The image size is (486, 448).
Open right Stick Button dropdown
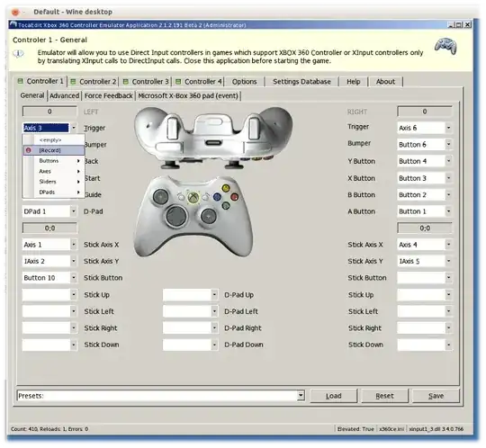pos(448,278)
